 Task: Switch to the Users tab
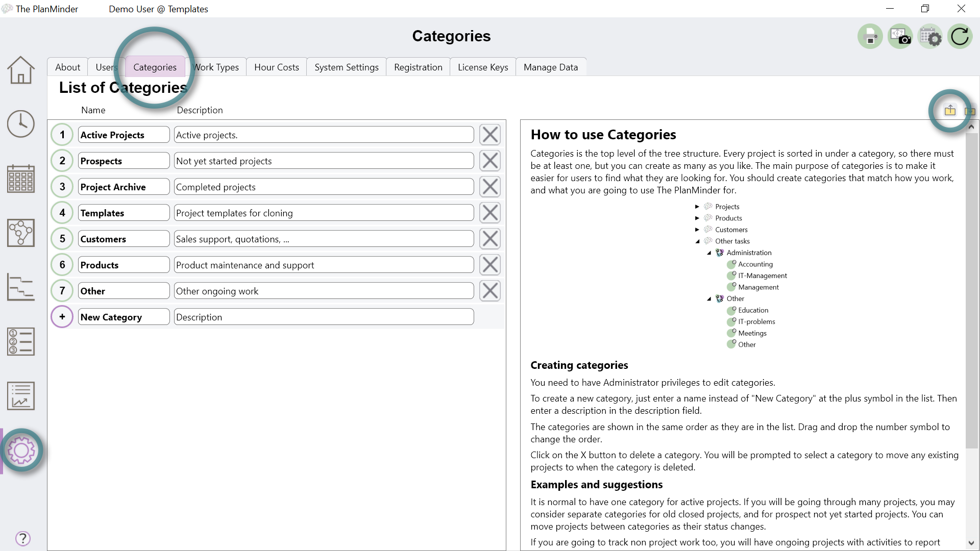(106, 67)
